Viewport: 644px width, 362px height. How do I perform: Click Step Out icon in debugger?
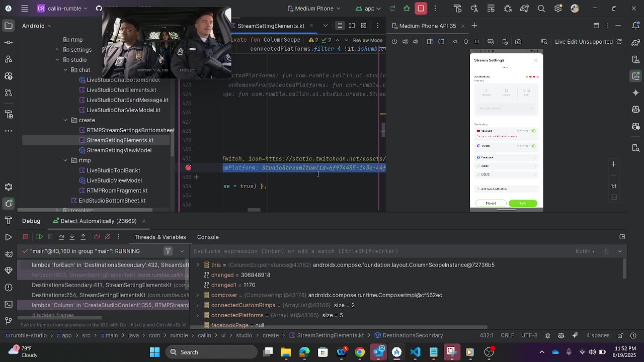tap(84, 237)
